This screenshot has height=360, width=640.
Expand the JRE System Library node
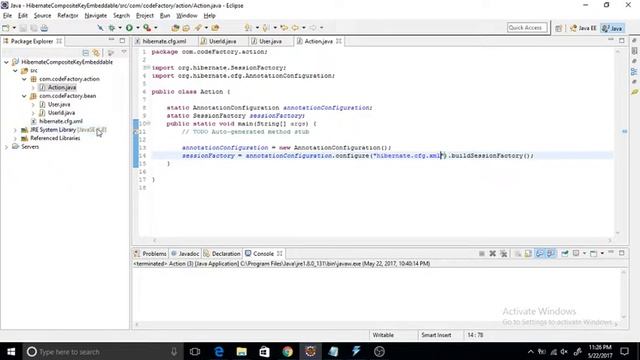point(16,130)
